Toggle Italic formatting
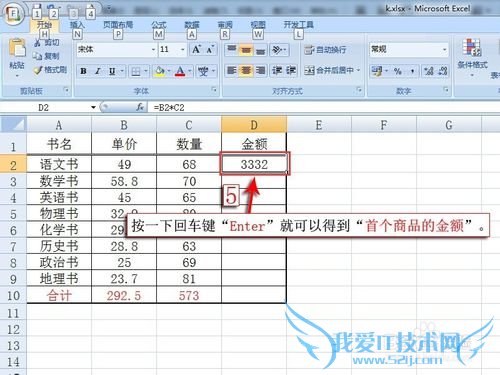 (x=98, y=71)
